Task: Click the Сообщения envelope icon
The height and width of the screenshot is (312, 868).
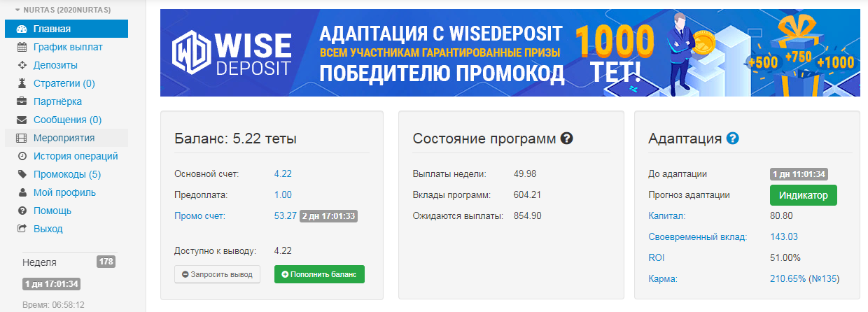Action: [x=22, y=120]
